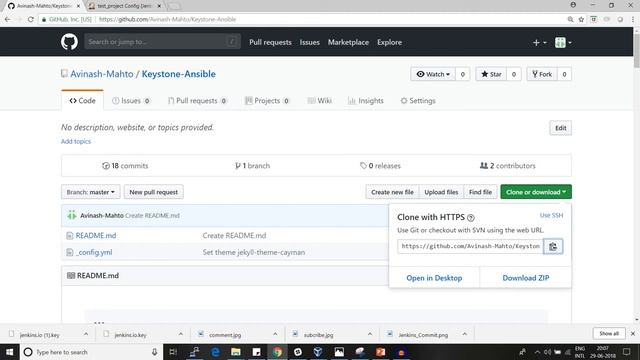
Task: Click the microphone icon in Windows search
Action: coord(155,352)
